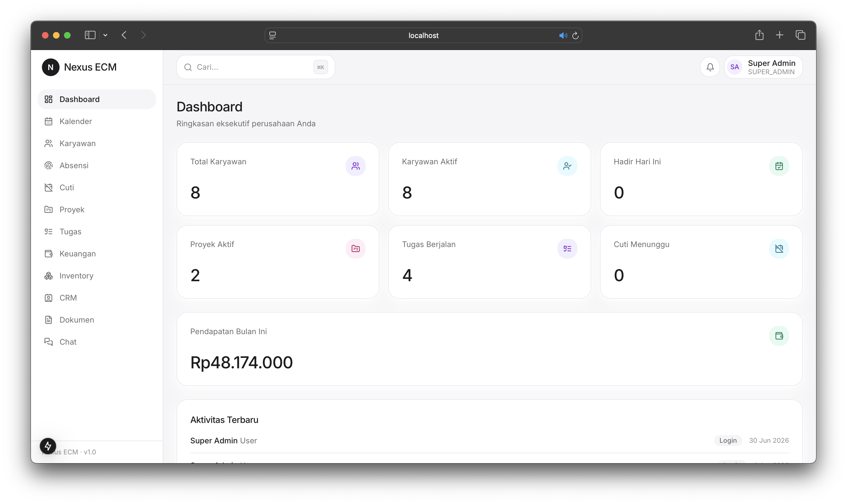The height and width of the screenshot is (504, 847).
Task: Click the Pendapatan Bulan Ini wallet icon
Action: (779, 336)
